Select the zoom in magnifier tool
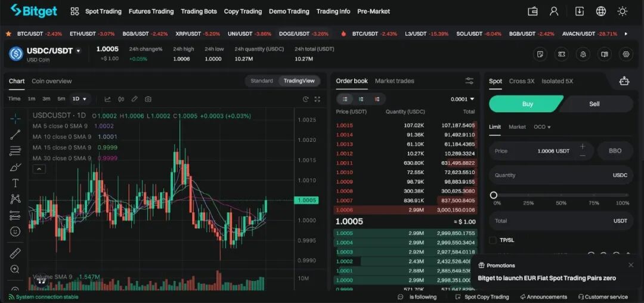 click(15, 270)
